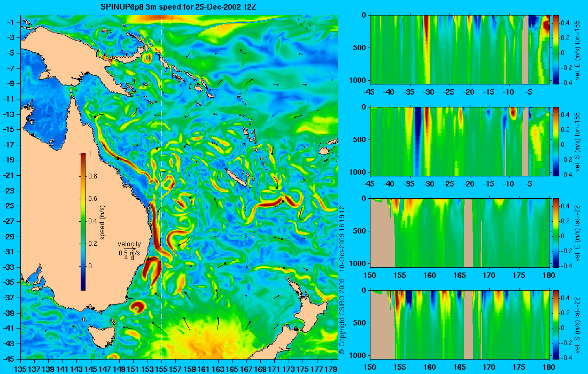Click the "© Copyright CSIRO 2009" vertical text
This screenshot has height=374, width=588.
pos(342,316)
